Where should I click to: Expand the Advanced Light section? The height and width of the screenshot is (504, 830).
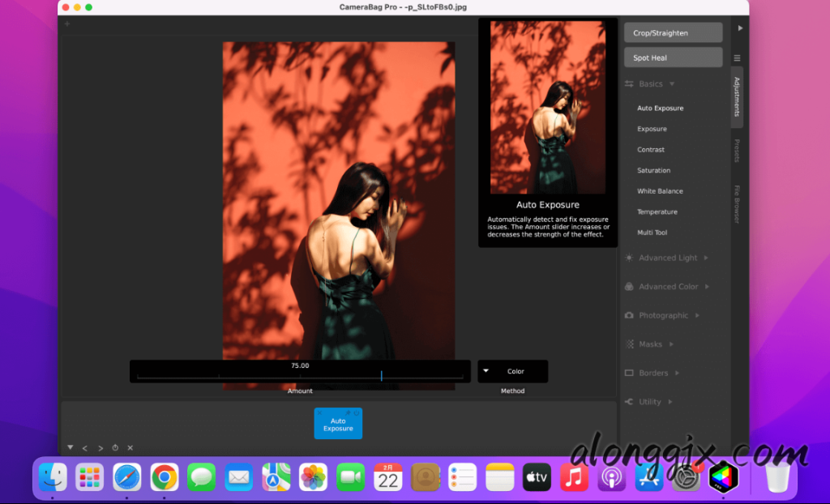click(667, 258)
